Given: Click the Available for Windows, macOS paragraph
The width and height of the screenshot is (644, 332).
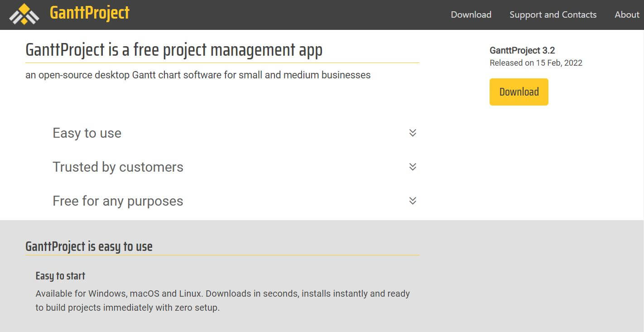Looking at the screenshot, I should coord(222,301).
